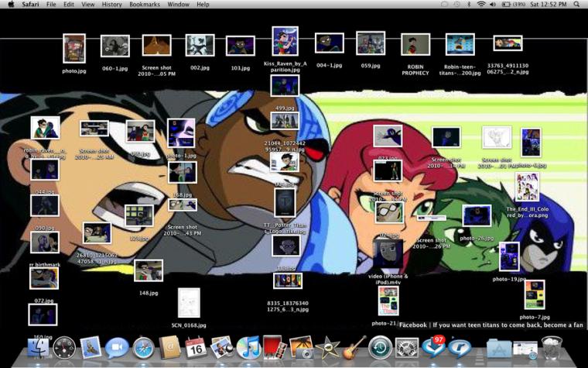Open the Safari menu
This screenshot has width=588, height=368.
30,4
